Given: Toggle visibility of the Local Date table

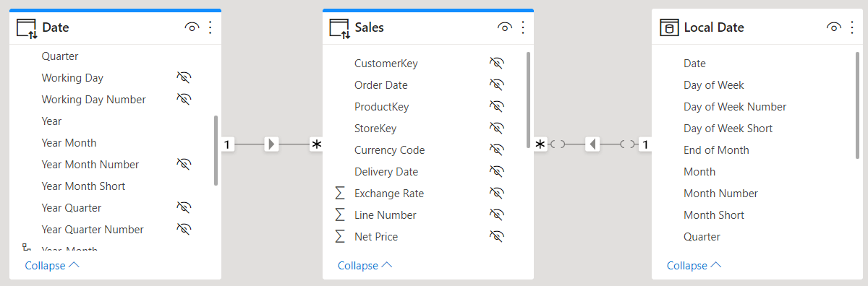Looking at the screenshot, I should pos(833,27).
